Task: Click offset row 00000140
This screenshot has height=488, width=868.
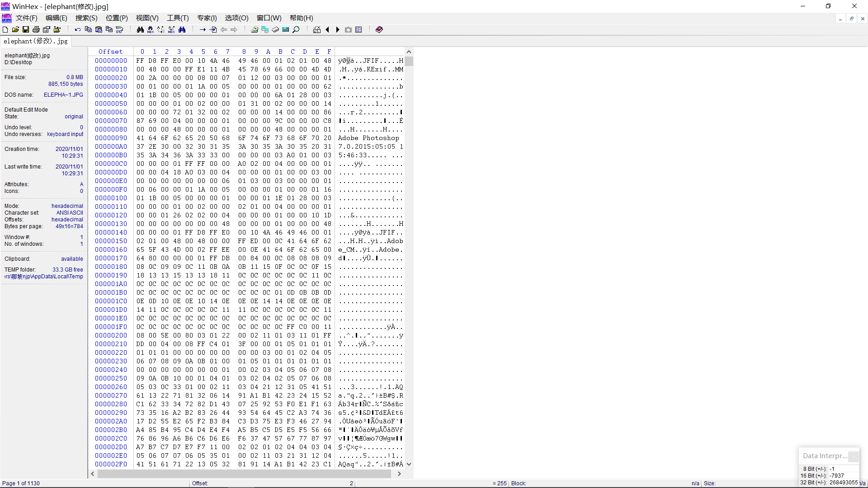Action: point(111,233)
